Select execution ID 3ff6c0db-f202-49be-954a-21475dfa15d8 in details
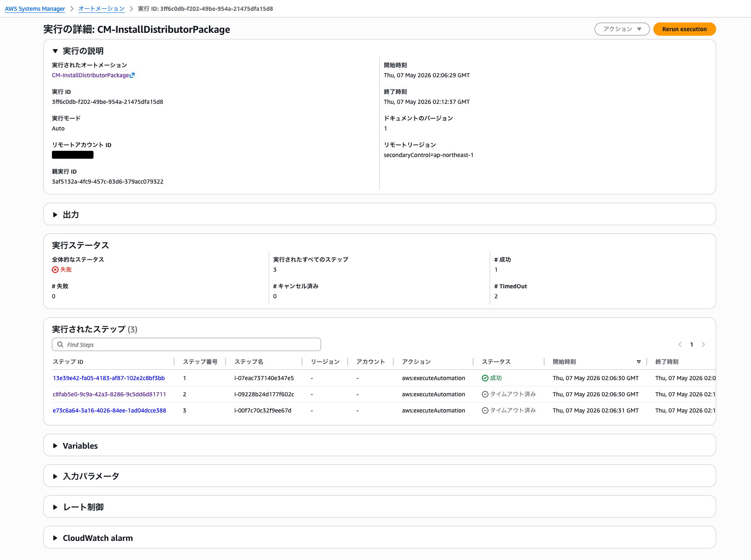This screenshot has height=560, width=751. (108, 102)
